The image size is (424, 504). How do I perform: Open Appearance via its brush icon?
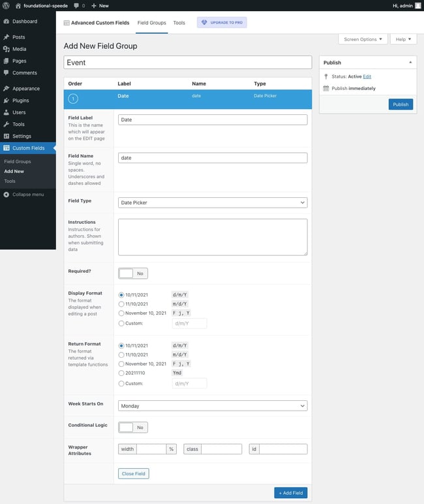[x=7, y=89]
